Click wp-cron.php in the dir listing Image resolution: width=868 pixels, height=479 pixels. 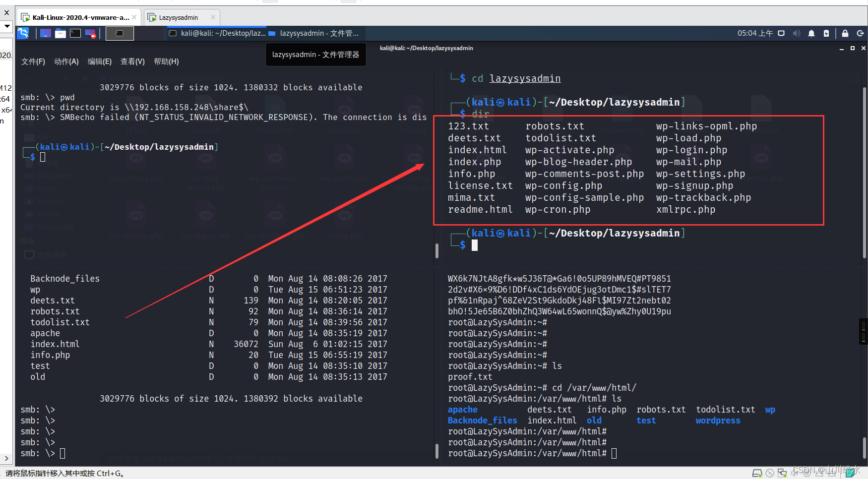(x=558, y=209)
